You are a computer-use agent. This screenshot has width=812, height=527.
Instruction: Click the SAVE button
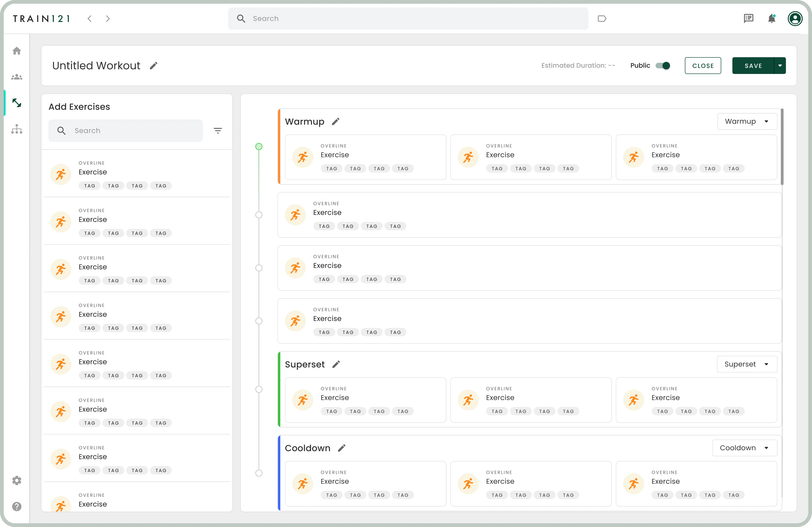(x=753, y=65)
